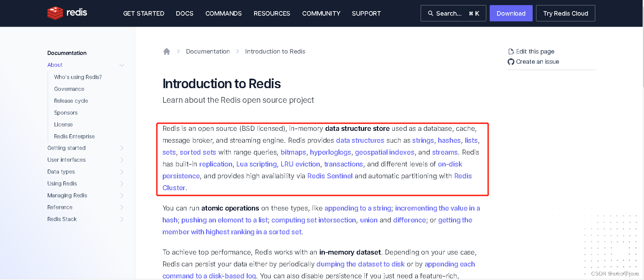Click the Download button
Viewport: 644px width, 280px height.
click(x=511, y=13)
